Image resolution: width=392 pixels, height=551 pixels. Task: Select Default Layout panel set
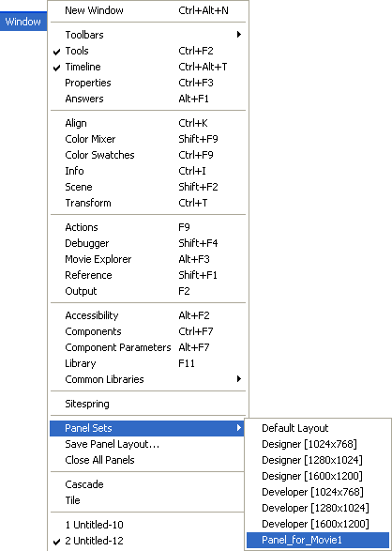[x=318, y=428]
